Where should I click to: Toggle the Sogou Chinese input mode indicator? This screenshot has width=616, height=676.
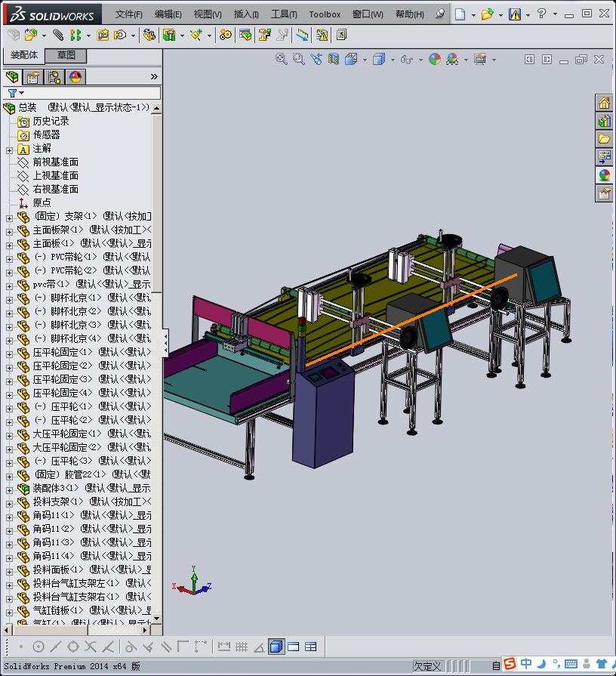pos(526,663)
